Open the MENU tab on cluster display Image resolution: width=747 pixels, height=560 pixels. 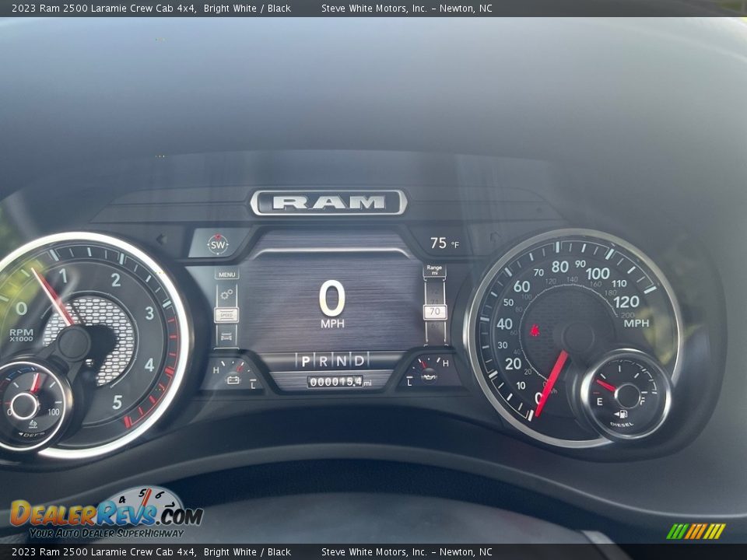[227, 275]
